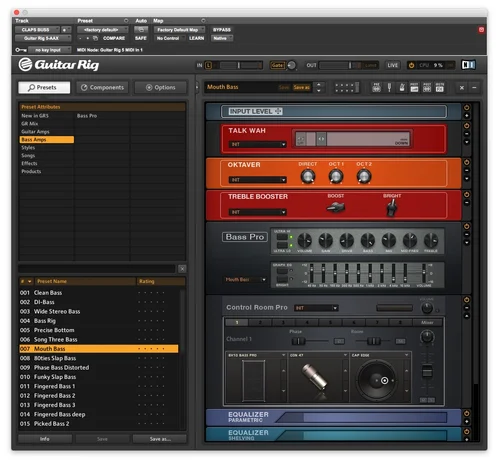Open Control Room Pro INIT dropdown
The image size is (500, 464).
(316, 308)
